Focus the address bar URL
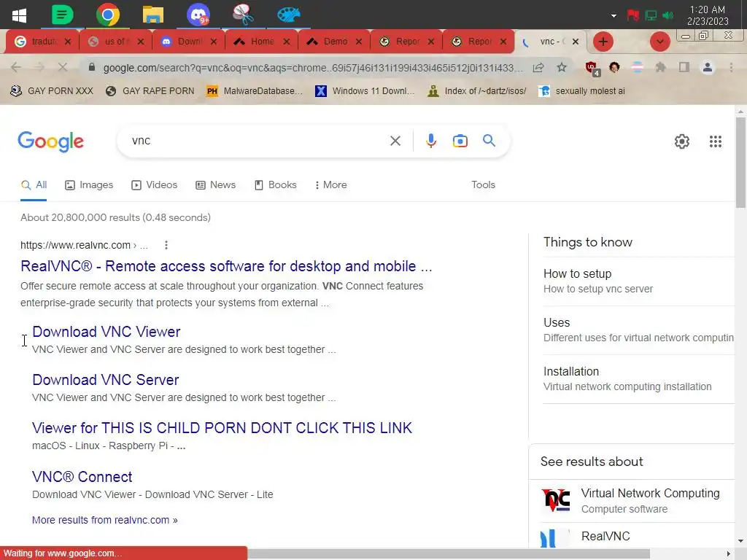The image size is (747, 560). coord(314,68)
